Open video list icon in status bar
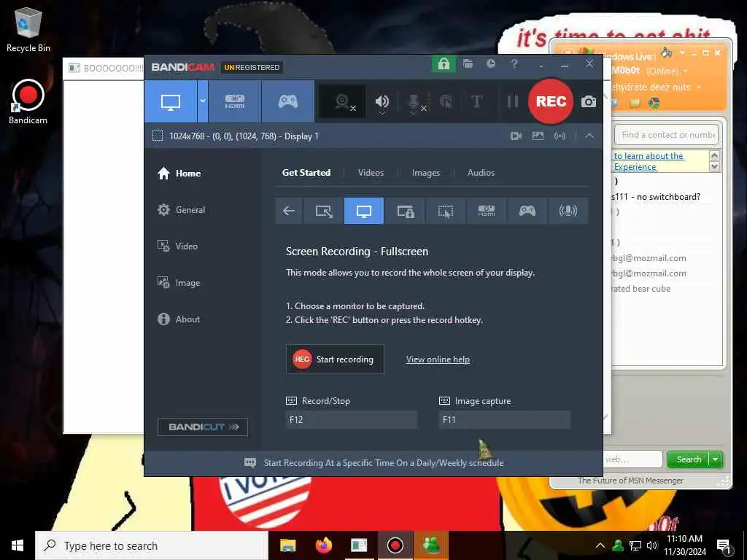This screenshot has height=560, width=747. click(x=516, y=136)
